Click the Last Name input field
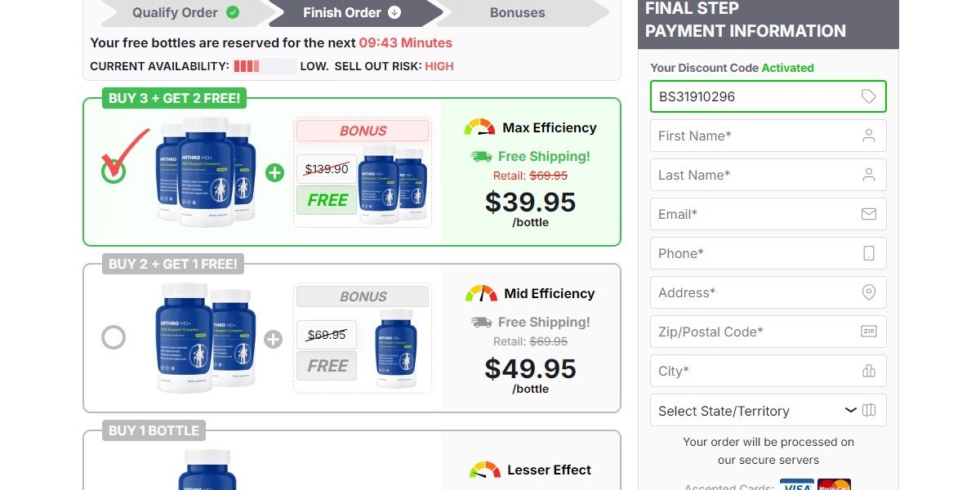Image resolution: width=980 pixels, height=490 pixels. [x=768, y=175]
